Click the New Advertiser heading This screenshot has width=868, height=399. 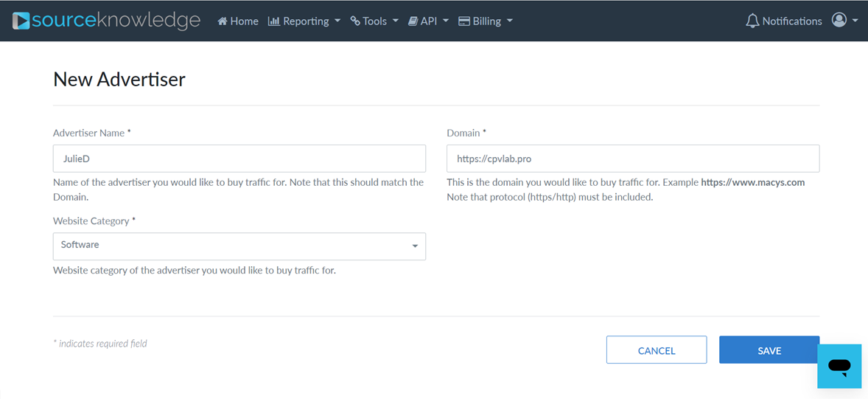point(119,80)
